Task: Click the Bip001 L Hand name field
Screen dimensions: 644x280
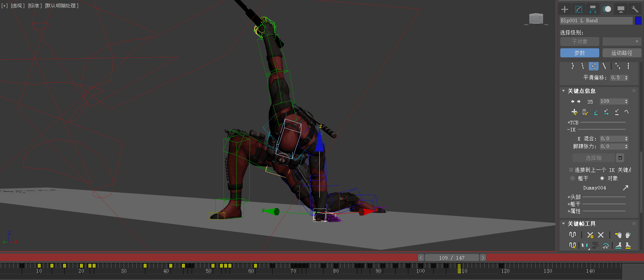Action: 596,21
